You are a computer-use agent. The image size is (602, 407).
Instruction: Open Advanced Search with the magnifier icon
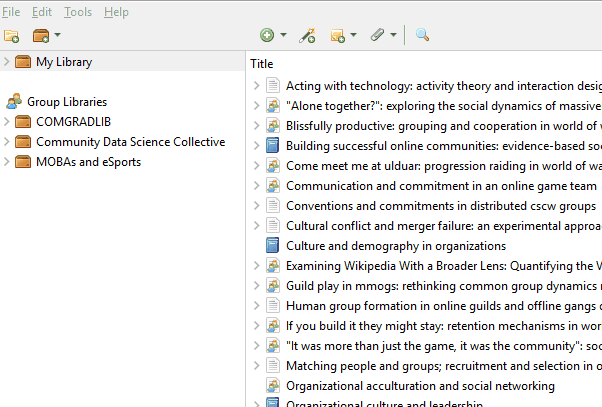pyautogui.click(x=422, y=35)
